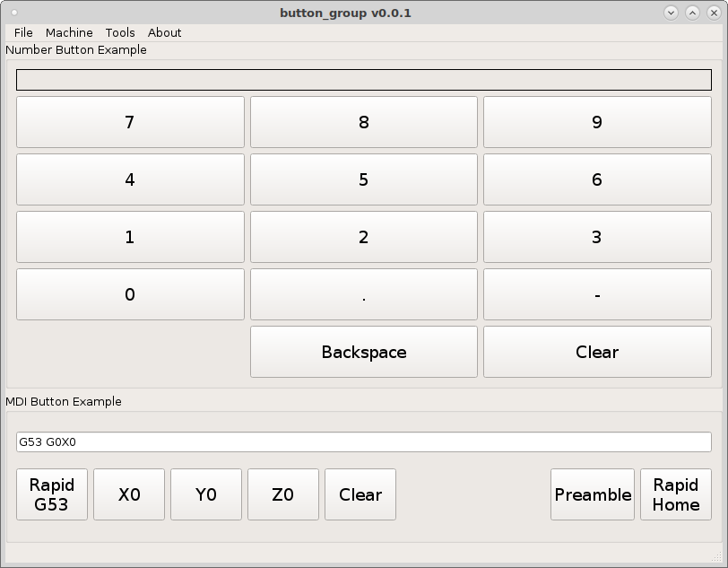Screen dimensions: 728x568
Task: Click the number display field
Action: click(x=363, y=80)
